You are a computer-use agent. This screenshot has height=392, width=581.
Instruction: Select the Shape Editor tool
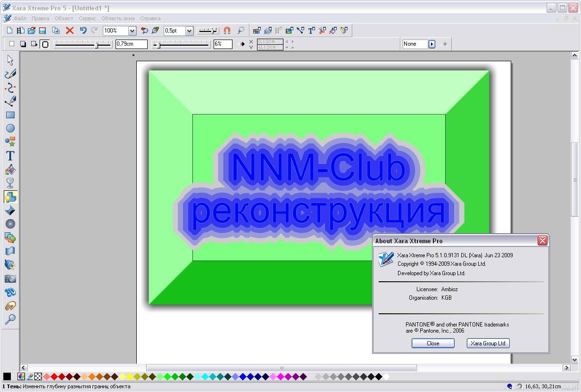[x=10, y=88]
